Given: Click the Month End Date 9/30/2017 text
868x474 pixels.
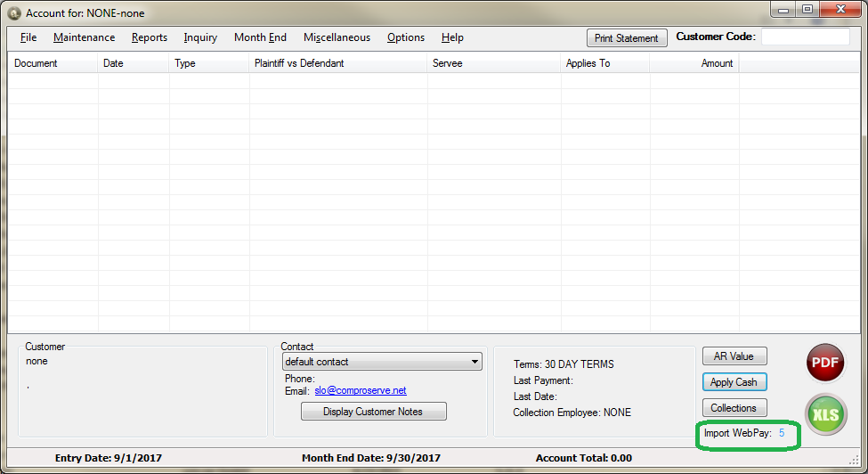Looking at the screenshot, I should point(371,458).
